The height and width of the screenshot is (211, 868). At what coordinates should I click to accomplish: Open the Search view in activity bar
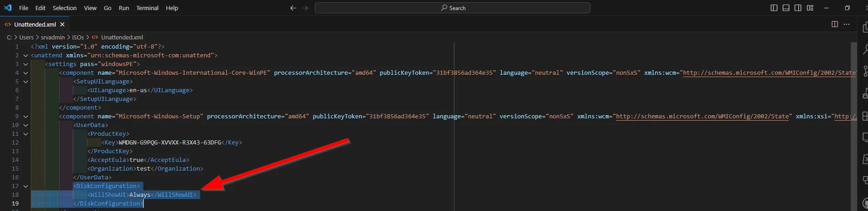(x=865, y=49)
